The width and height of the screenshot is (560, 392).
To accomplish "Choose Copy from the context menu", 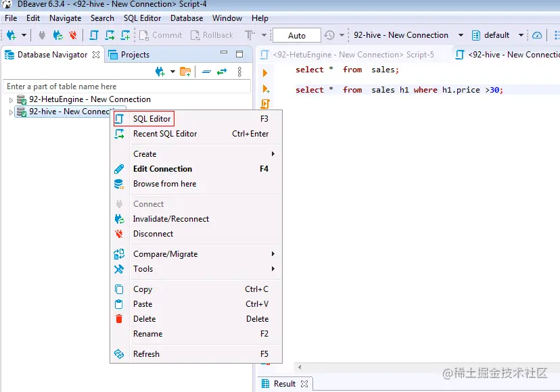I will click(195, 289).
